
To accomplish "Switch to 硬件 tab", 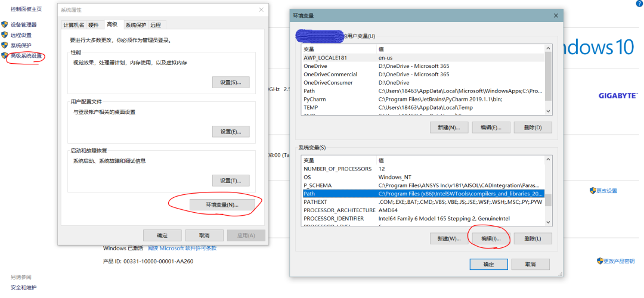I will coord(94,25).
